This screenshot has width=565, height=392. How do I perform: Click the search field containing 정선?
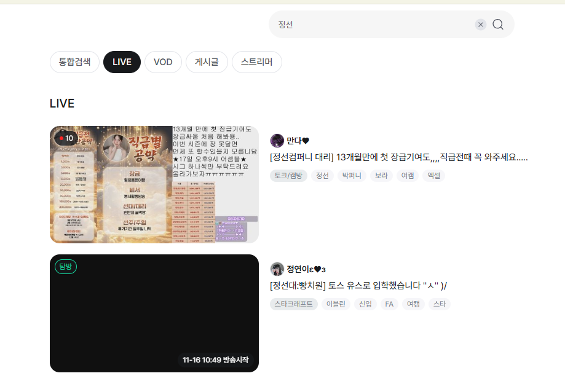(369, 25)
